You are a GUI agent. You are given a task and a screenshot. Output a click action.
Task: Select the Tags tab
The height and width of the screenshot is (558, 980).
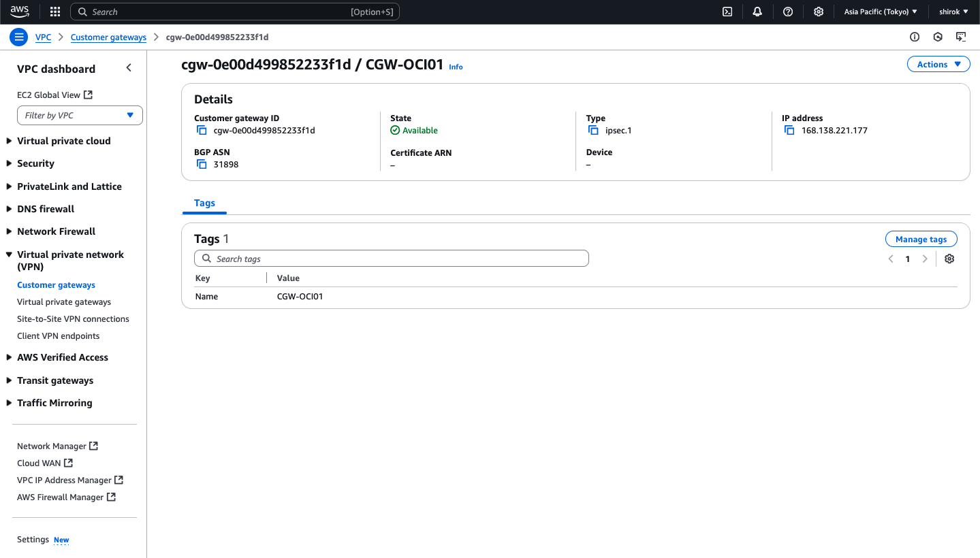204,203
